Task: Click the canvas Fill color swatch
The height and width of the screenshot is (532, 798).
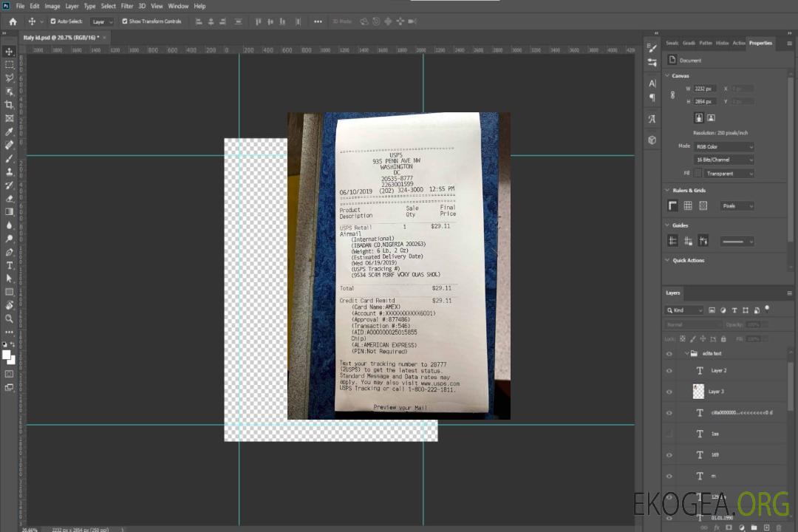Action: (698, 173)
